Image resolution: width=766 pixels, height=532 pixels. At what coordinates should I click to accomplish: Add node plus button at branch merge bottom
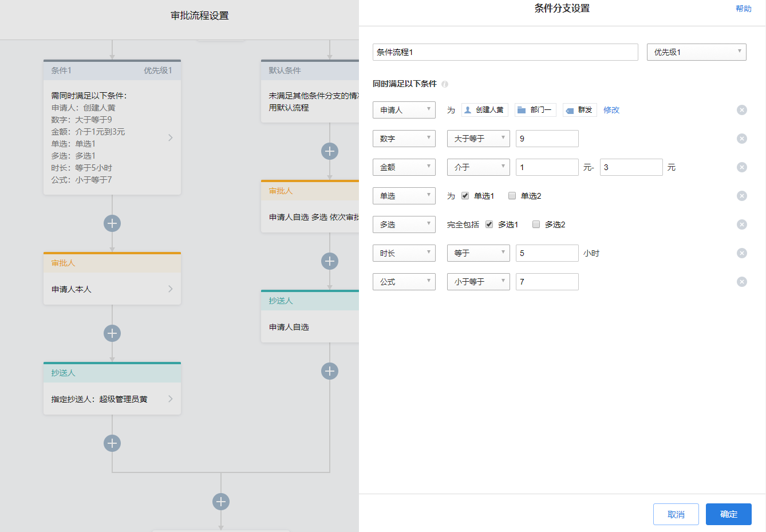coord(221,502)
